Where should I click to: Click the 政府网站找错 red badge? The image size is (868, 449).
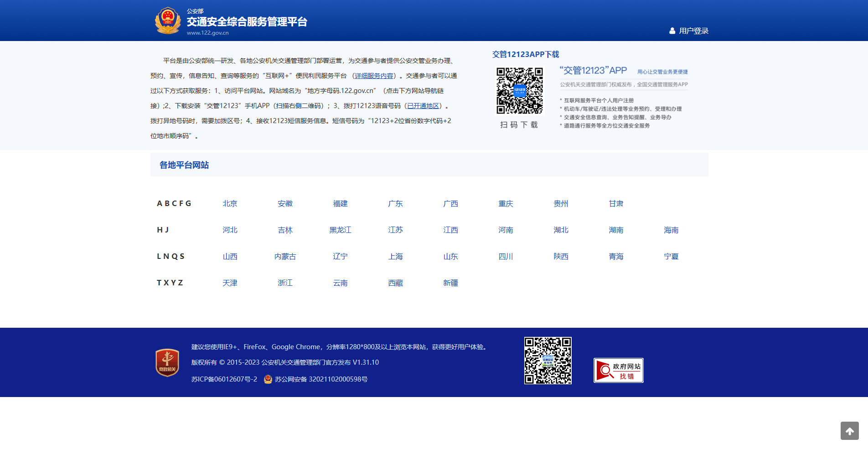(618, 370)
